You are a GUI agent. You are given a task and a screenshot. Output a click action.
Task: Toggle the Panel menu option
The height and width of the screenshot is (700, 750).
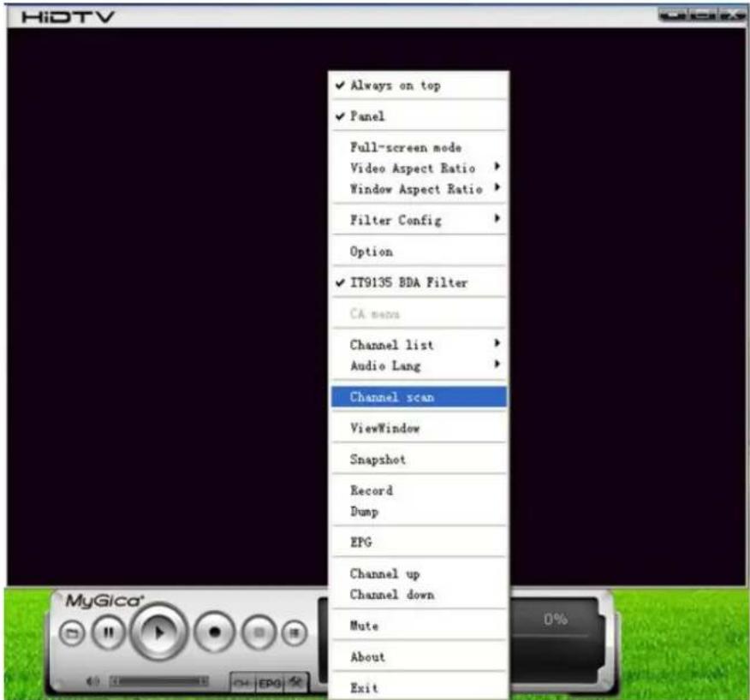tap(419, 116)
